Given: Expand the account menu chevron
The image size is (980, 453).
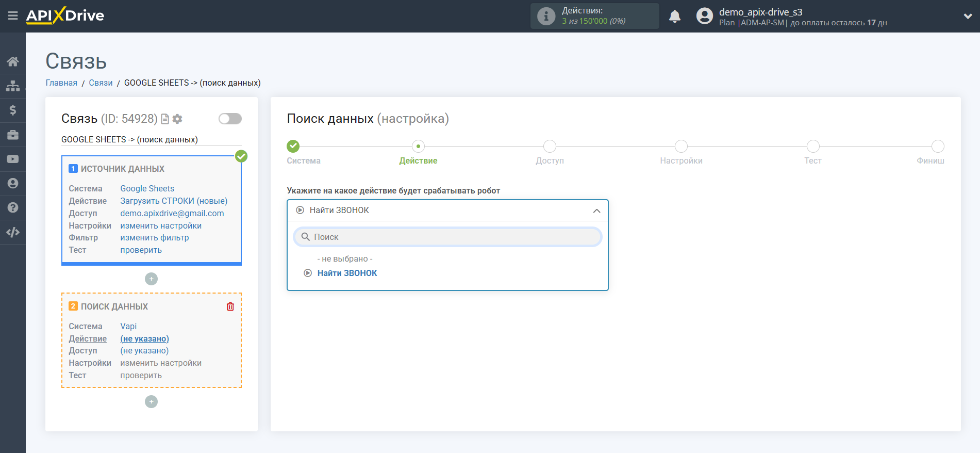Looking at the screenshot, I should (968, 16).
